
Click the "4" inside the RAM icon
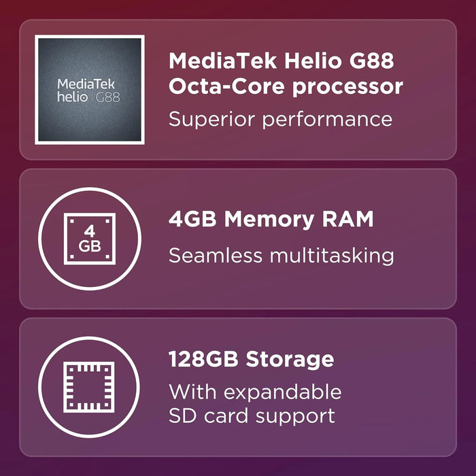pos(89,230)
